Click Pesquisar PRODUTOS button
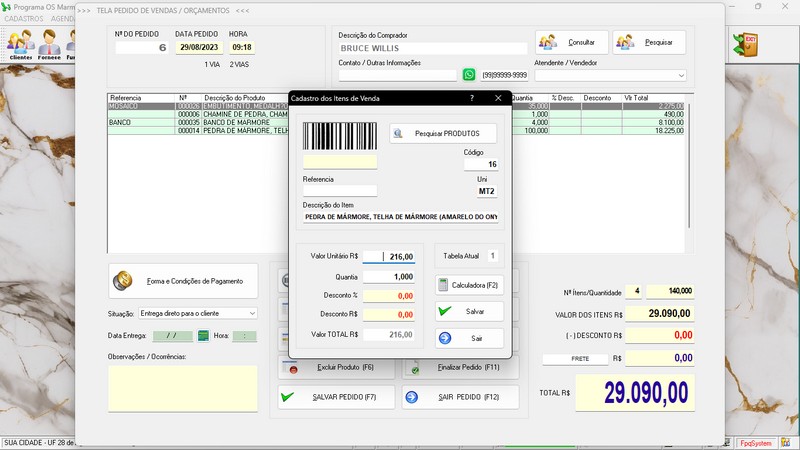800x450 pixels. [443, 134]
